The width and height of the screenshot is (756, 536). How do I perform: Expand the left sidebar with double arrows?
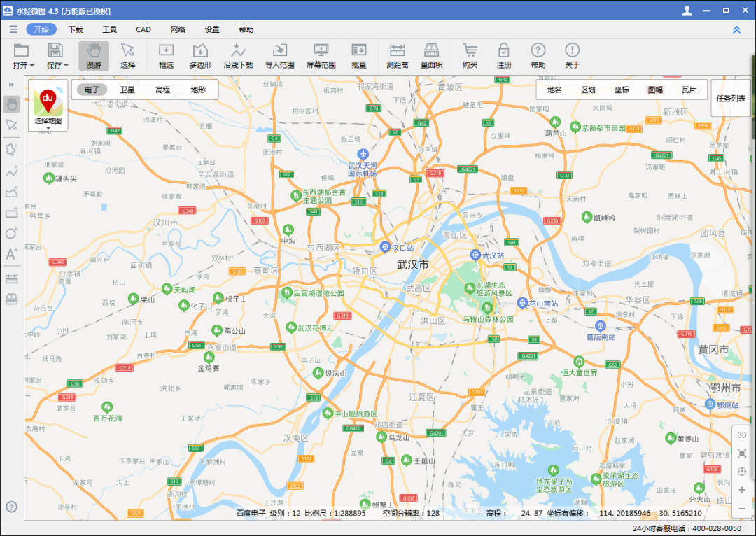(12, 85)
